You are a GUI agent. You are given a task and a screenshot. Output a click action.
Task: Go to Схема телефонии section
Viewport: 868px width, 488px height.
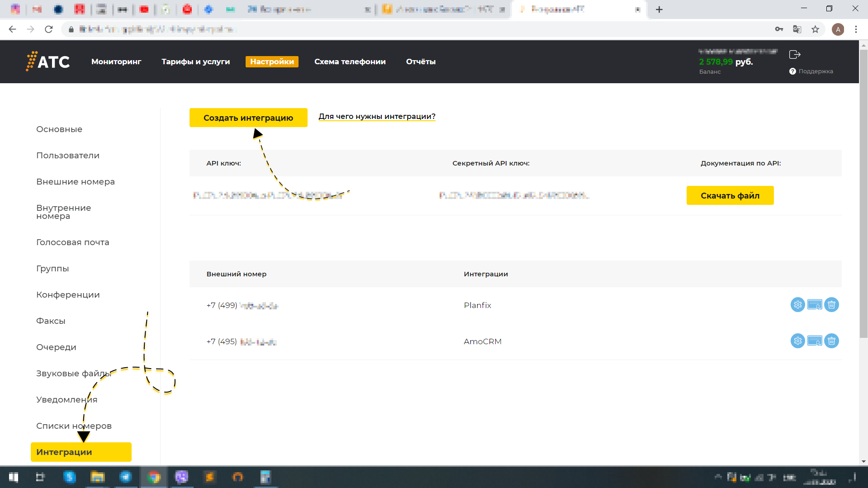coord(350,62)
